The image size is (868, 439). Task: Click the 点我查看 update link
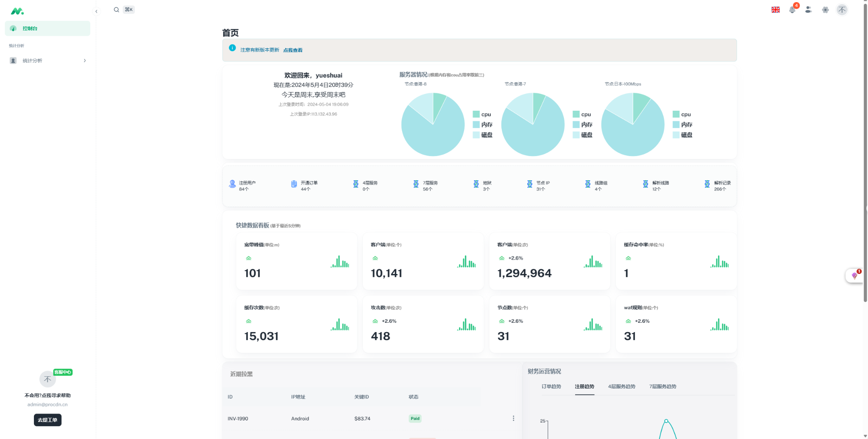293,50
